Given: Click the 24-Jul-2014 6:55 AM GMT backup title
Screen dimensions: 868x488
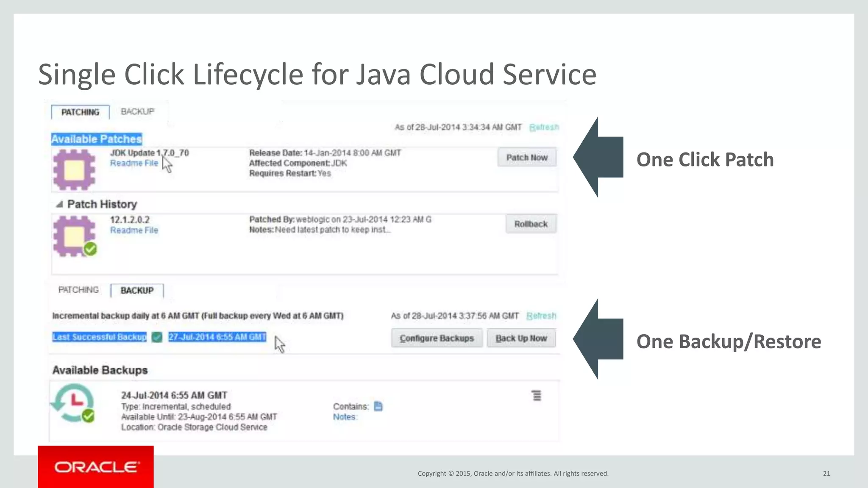Looking at the screenshot, I should pos(174,395).
